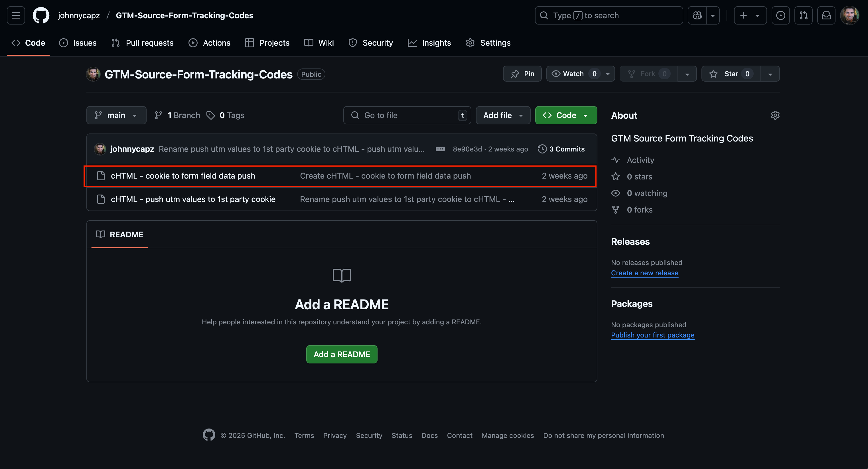Pin this repository
The height and width of the screenshot is (469, 868).
click(522, 74)
